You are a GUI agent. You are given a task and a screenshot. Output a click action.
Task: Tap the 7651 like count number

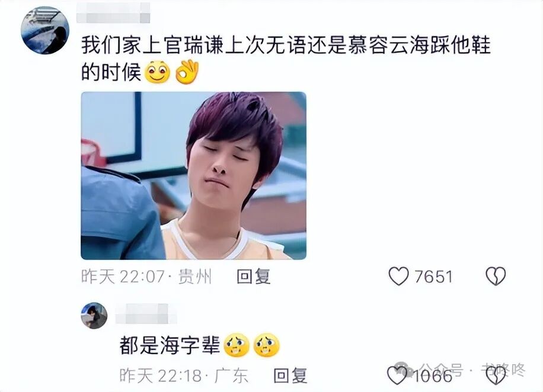(433, 277)
